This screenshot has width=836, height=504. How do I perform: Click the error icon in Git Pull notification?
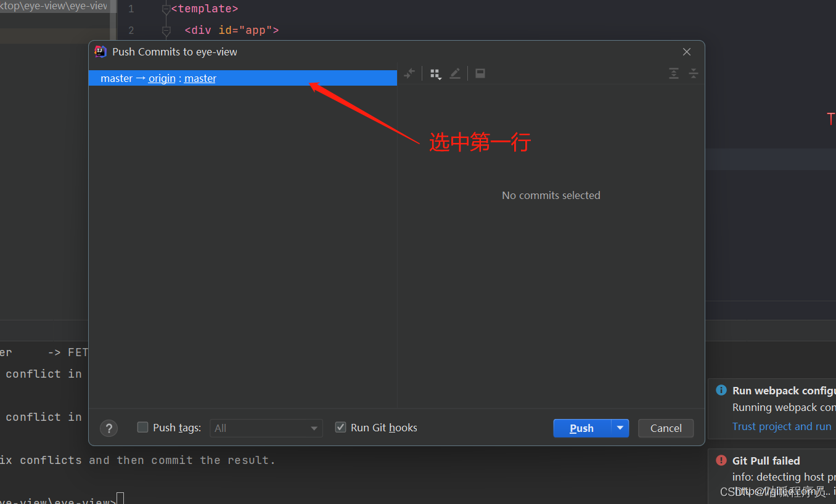[721, 460]
